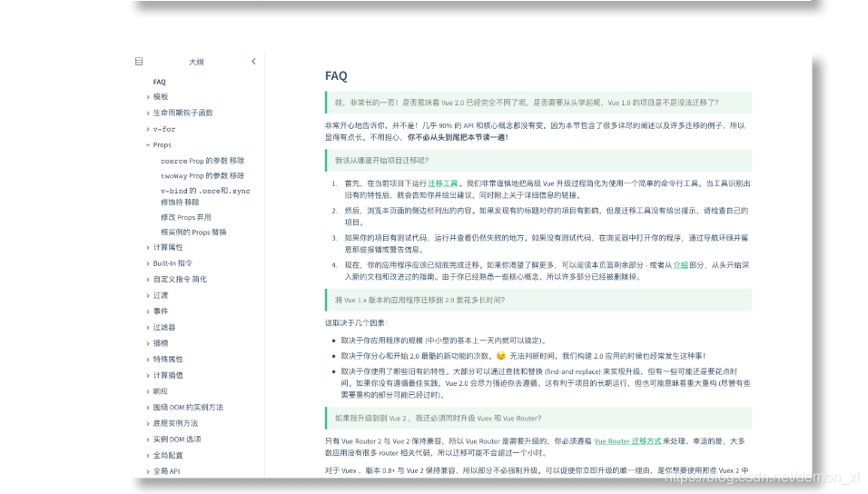This screenshot has height=494, width=868.
Task: Click the smiley emoji in the bullet list
Action: [501, 356]
